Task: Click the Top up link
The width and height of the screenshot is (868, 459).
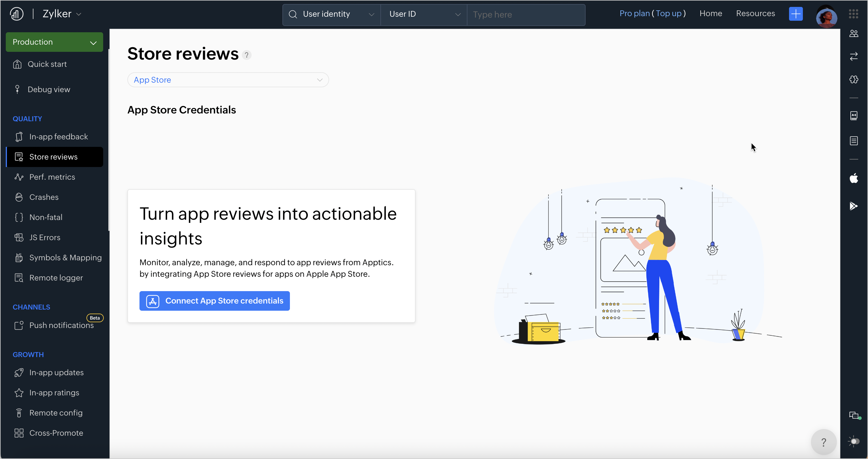Action: (669, 14)
